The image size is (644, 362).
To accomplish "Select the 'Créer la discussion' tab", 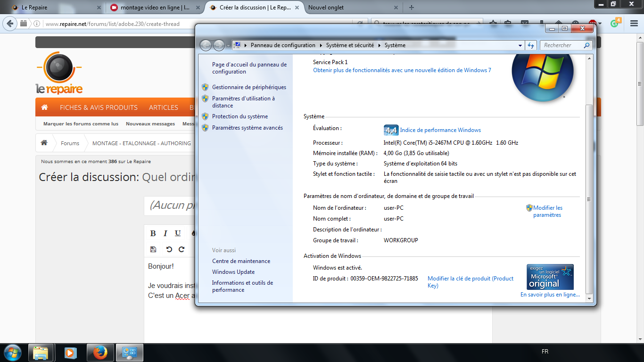I will coord(255,8).
